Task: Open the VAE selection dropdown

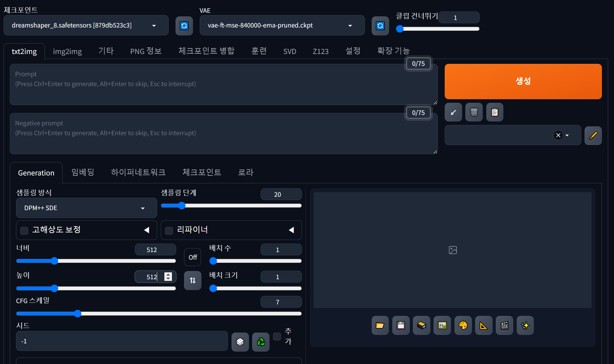Action: tap(282, 25)
